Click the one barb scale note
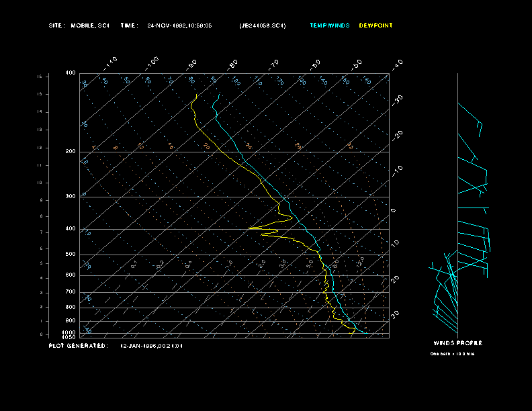 (x=452, y=353)
